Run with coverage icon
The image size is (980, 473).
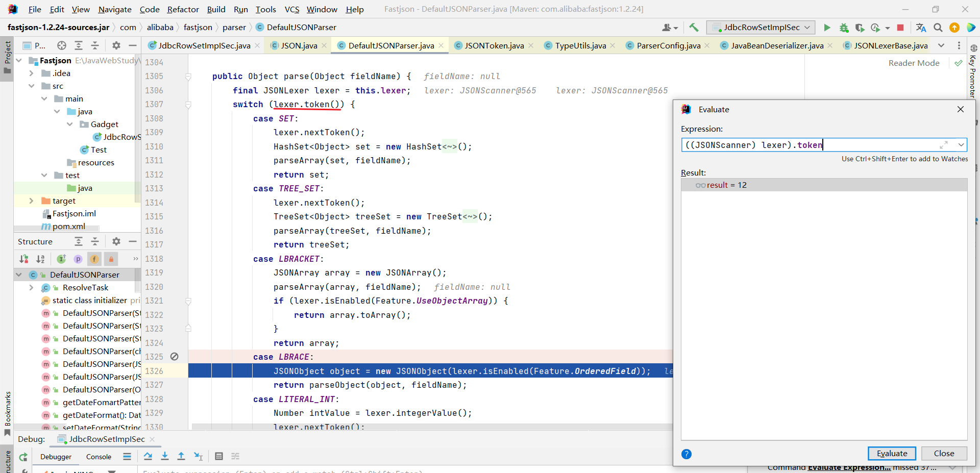[x=860, y=28]
